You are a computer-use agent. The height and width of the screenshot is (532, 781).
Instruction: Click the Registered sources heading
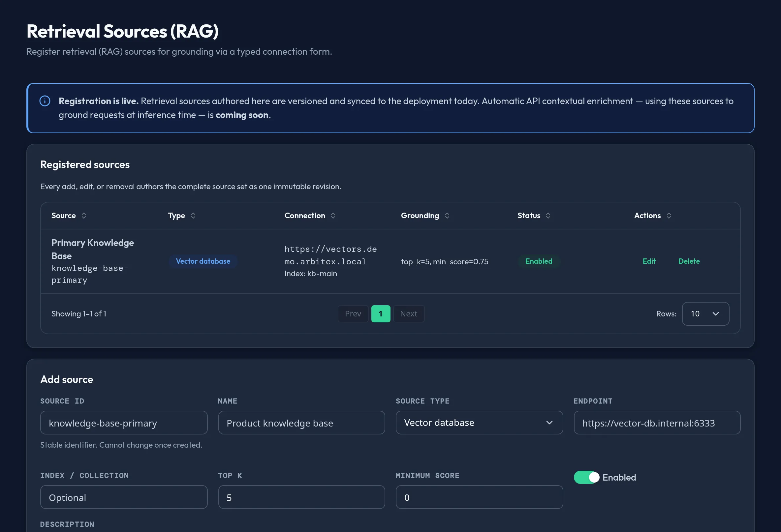click(x=85, y=164)
